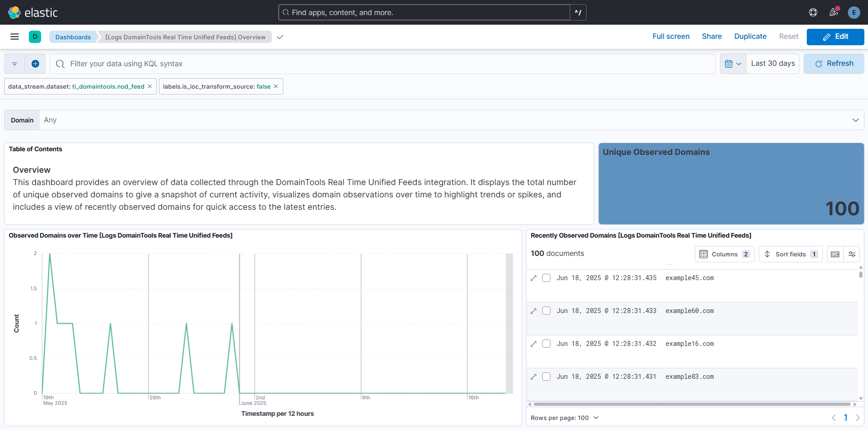Viewport: 868px width, 430px height.
Task: Open the Columns selector
Action: point(725,254)
